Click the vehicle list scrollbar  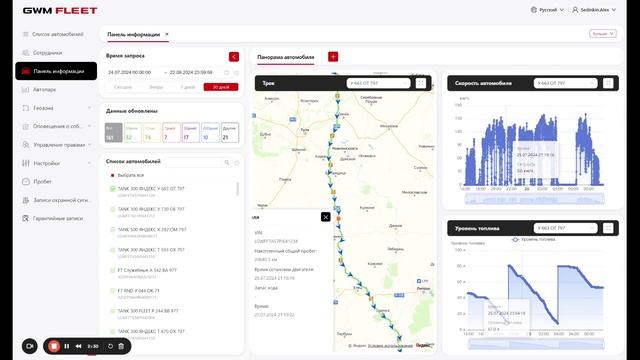click(238, 189)
